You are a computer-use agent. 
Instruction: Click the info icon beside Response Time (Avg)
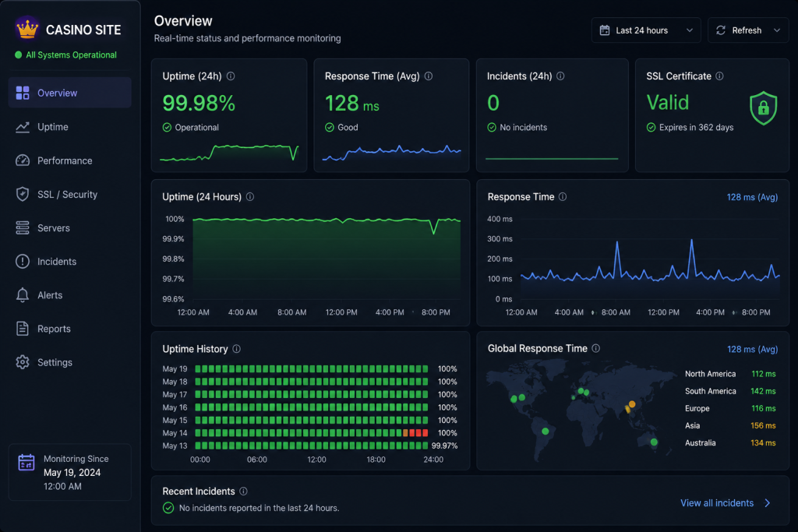tap(429, 76)
